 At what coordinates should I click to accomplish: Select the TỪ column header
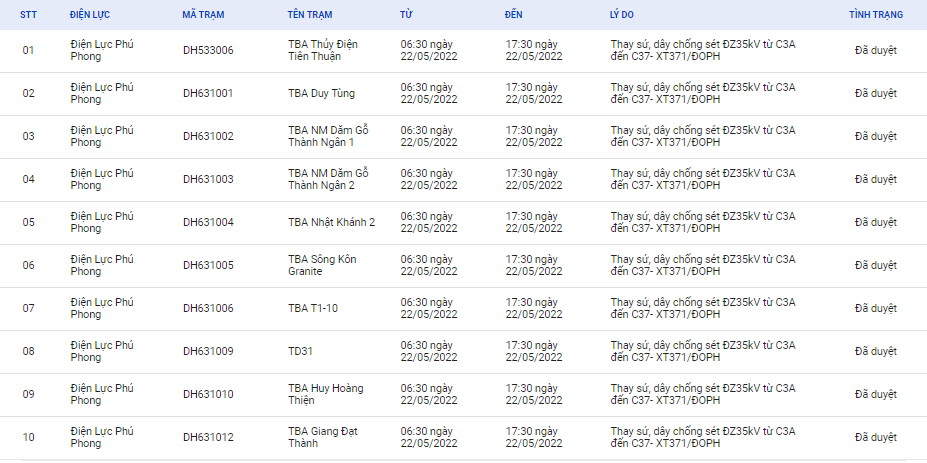tap(406, 15)
